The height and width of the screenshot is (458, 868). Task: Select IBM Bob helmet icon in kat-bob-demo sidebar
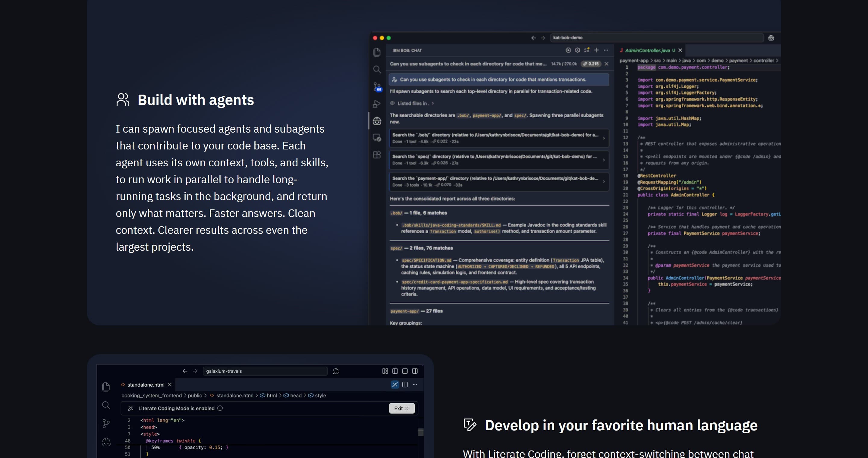pyautogui.click(x=377, y=121)
